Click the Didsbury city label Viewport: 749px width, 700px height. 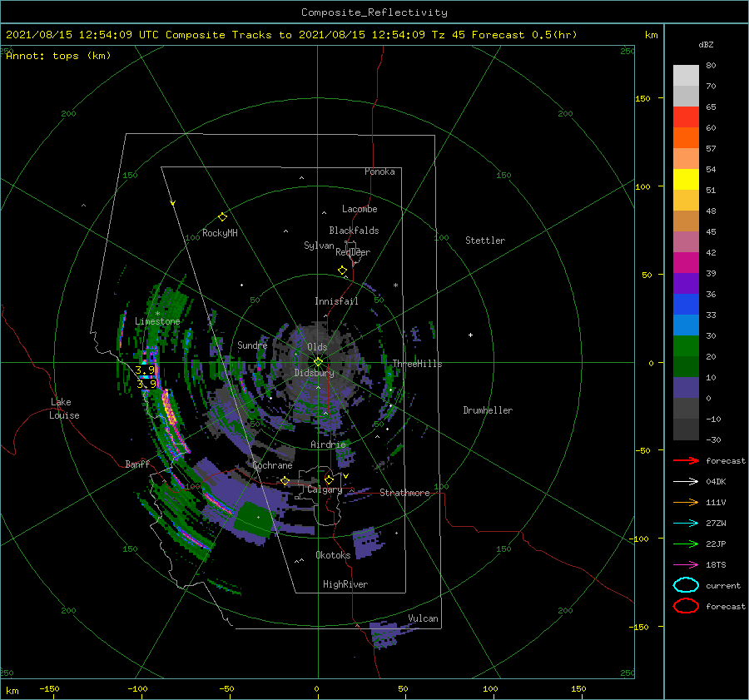(314, 373)
